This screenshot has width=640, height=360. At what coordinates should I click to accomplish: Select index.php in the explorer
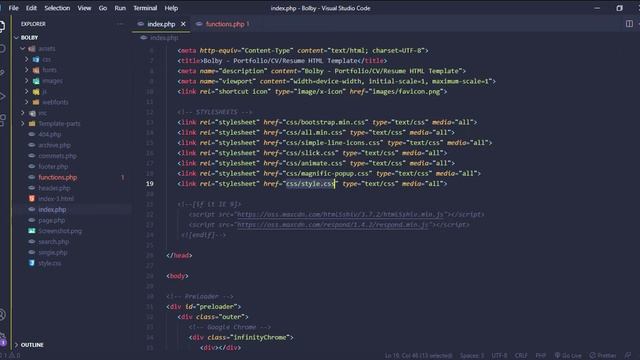click(x=52, y=209)
